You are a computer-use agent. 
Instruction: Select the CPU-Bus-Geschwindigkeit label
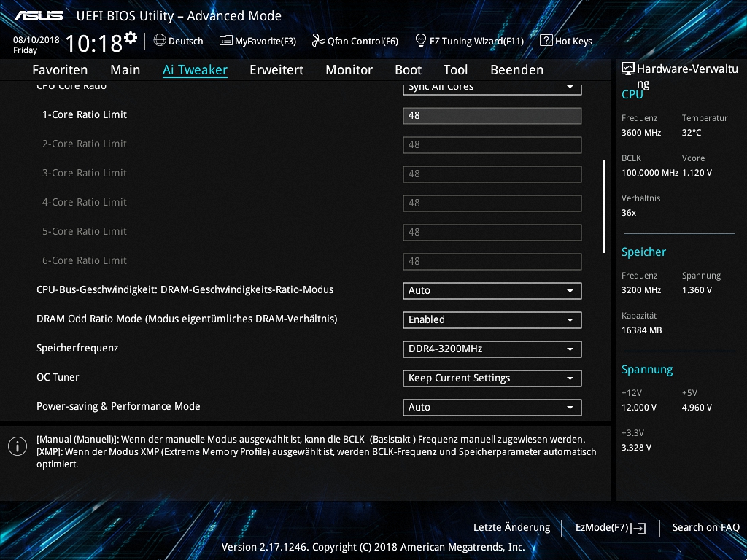coord(185,289)
